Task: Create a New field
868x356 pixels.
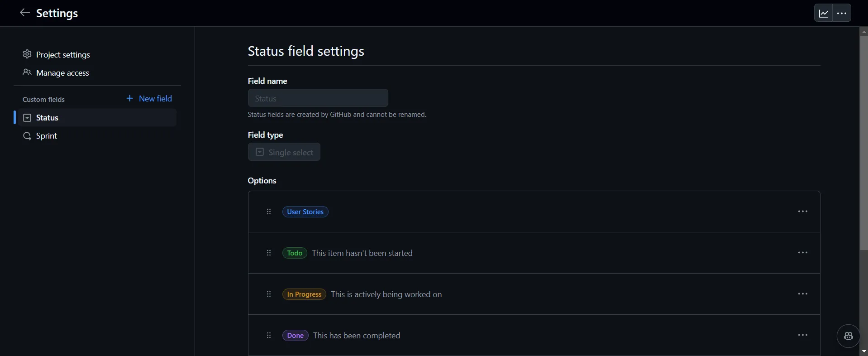Action: tap(149, 98)
